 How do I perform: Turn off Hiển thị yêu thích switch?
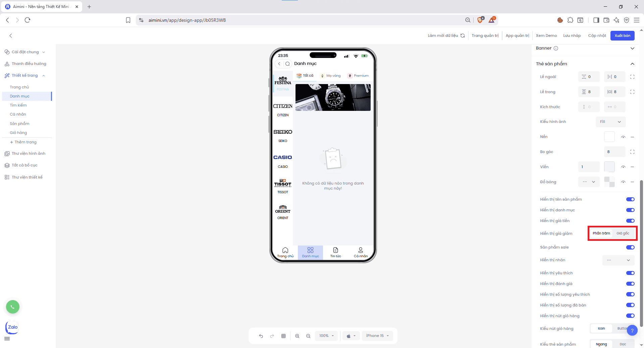(630, 273)
